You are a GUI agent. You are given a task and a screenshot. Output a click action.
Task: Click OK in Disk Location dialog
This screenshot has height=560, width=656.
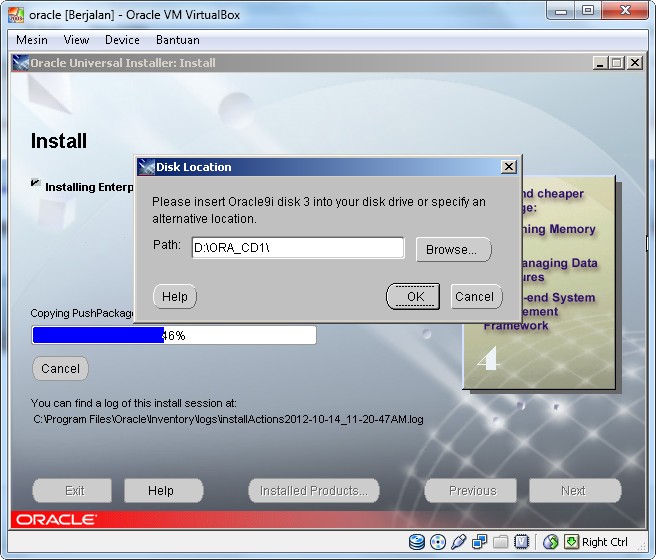[x=413, y=297]
